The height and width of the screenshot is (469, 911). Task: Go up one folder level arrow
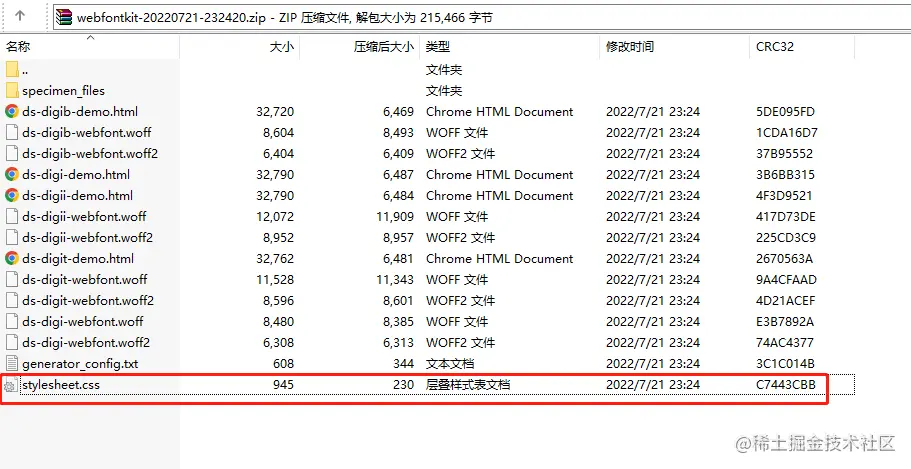[20, 16]
